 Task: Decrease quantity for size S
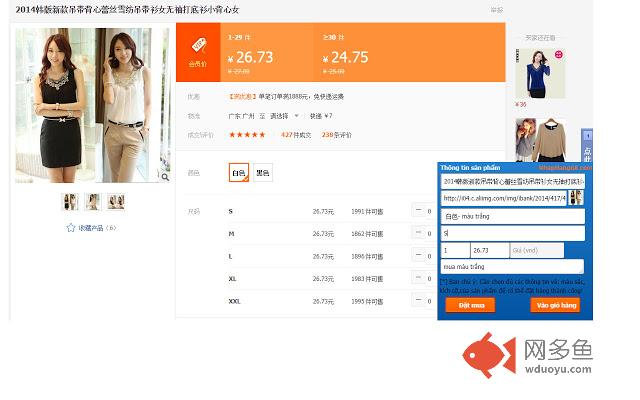(x=417, y=211)
